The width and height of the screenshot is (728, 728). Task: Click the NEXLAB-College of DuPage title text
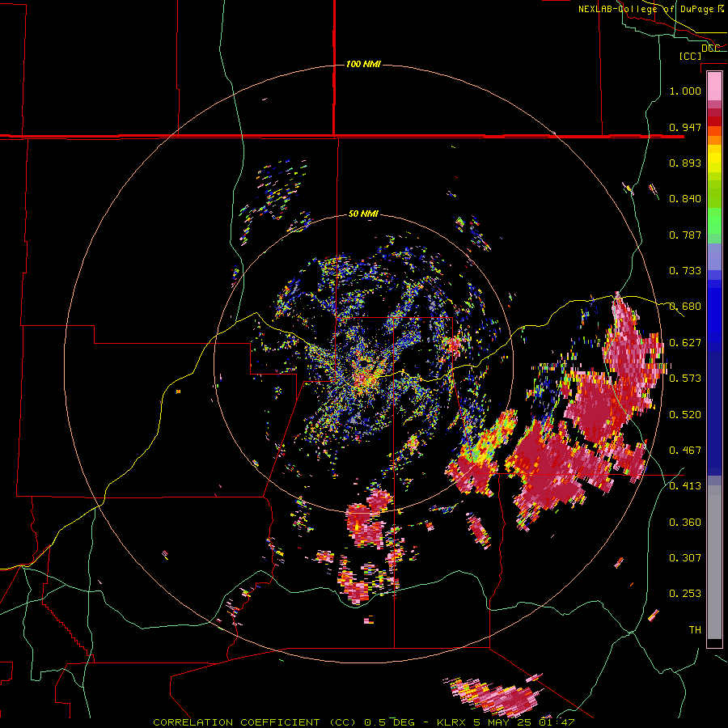[x=645, y=9]
